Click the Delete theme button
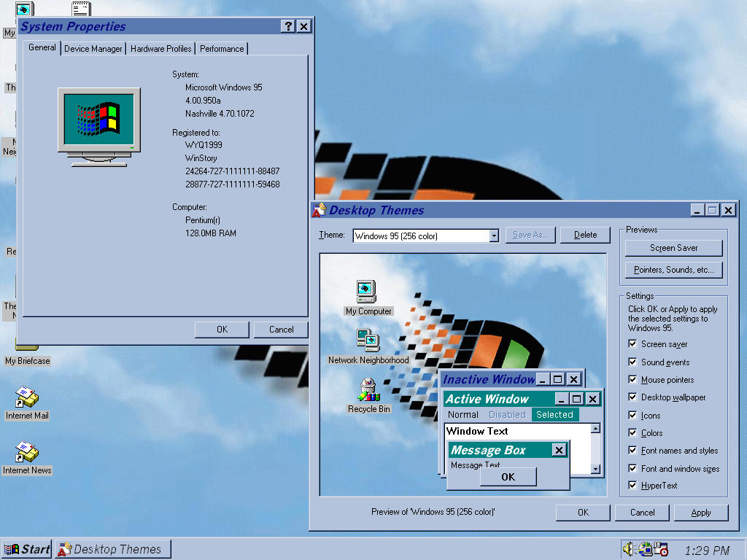Screen dimensions: 747x560 pyautogui.click(x=585, y=235)
